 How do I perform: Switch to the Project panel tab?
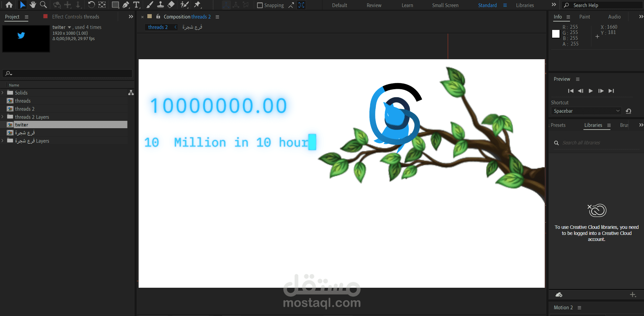[12, 16]
